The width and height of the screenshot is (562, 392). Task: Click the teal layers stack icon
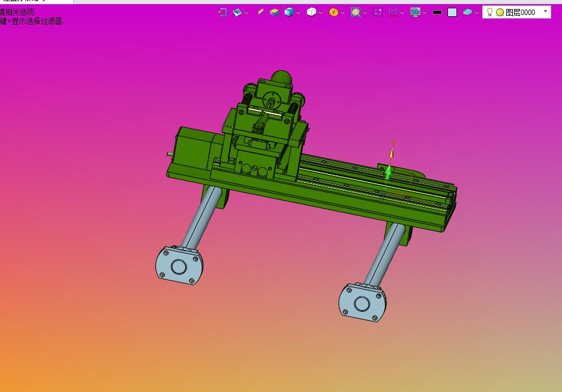coord(467,13)
